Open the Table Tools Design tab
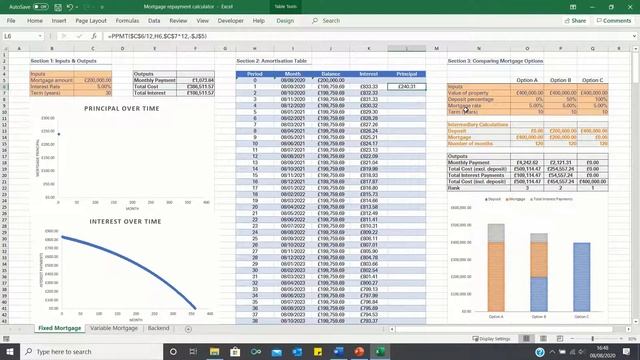This screenshot has width=640, height=360. (x=285, y=21)
